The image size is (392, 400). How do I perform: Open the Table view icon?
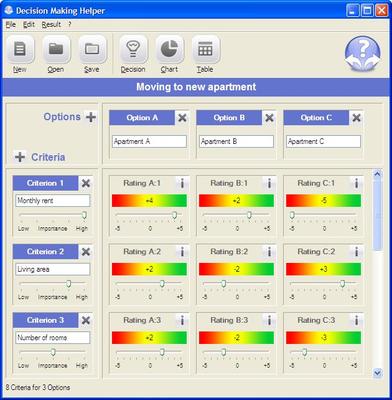coord(205,49)
